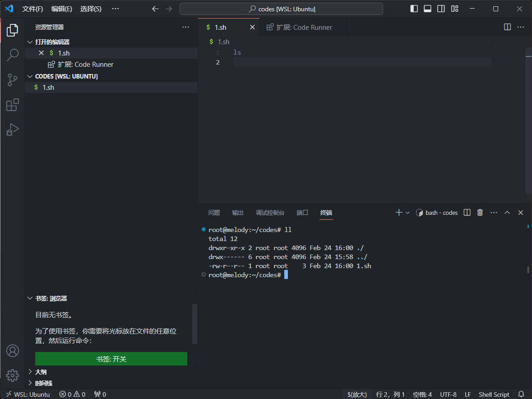Collapse the CODES [WSL: UBUNTU] folder section
The width and height of the screenshot is (532, 399).
pos(111,76)
